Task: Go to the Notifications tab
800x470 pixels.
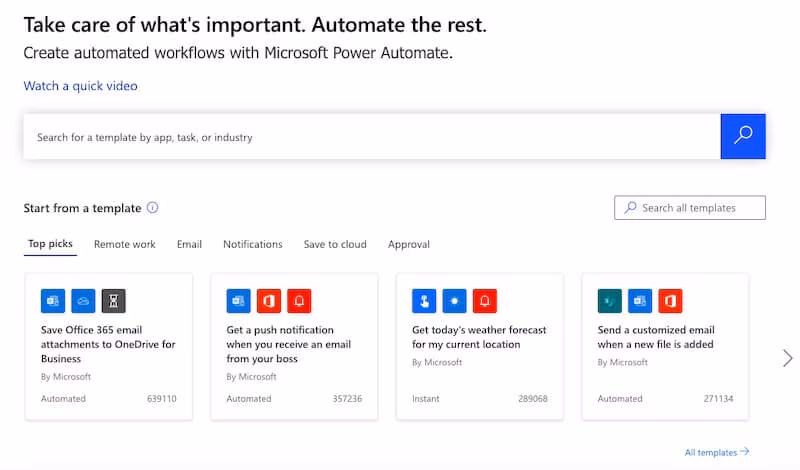Action: (x=253, y=244)
